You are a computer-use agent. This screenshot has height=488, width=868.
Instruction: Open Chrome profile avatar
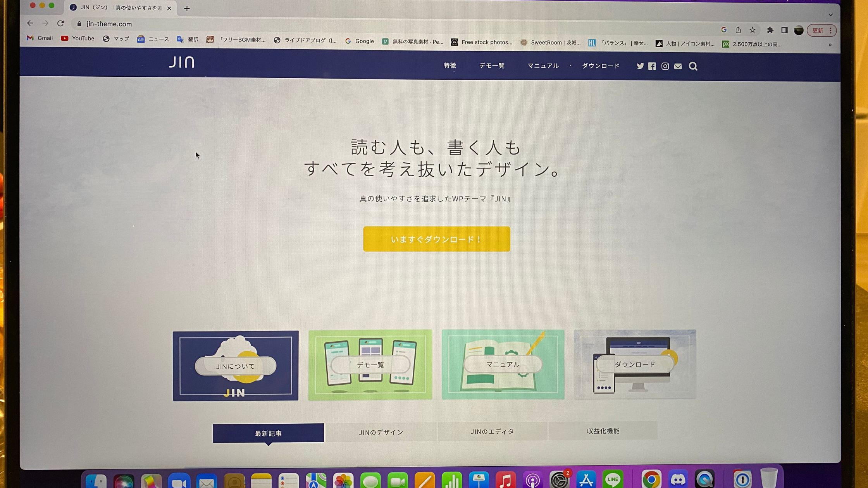[798, 30]
